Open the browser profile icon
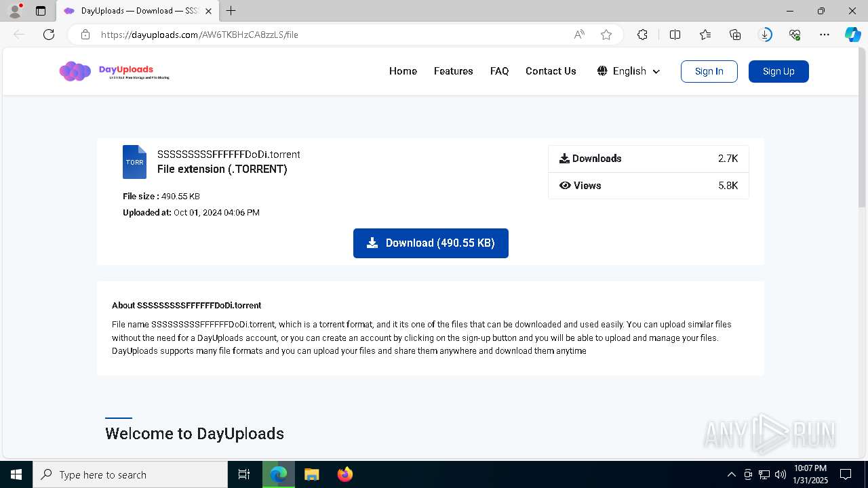This screenshot has width=868, height=488. (x=15, y=11)
